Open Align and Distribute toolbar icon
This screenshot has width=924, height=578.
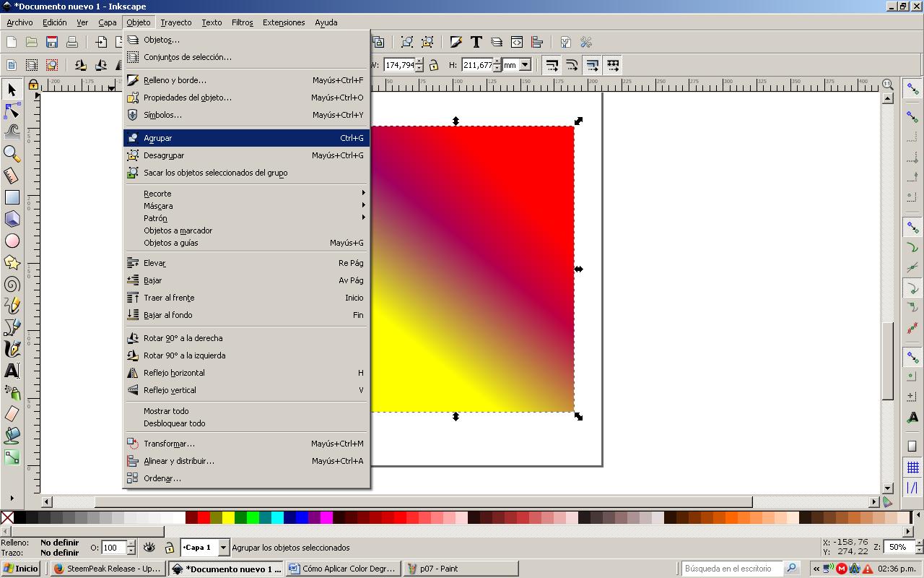pyautogui.click(x=536, y=43)
